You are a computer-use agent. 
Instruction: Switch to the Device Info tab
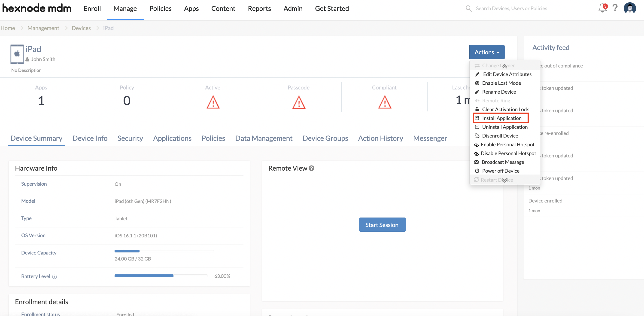pos(90,138)
